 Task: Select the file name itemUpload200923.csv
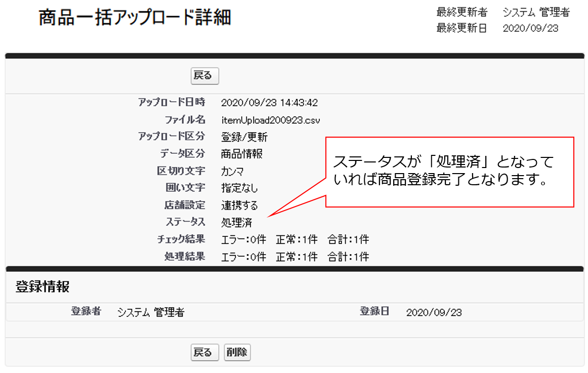(270, 120)
